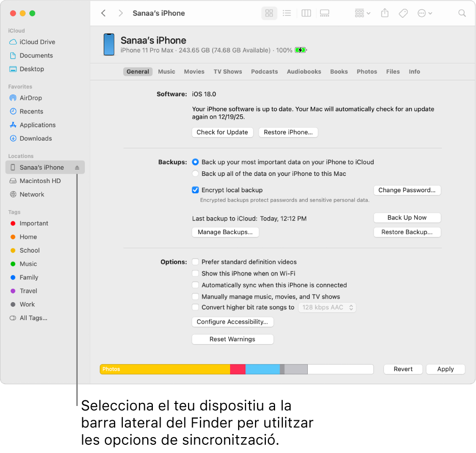
Task: Switch to the Movies tab
Action: pos(194,72)
